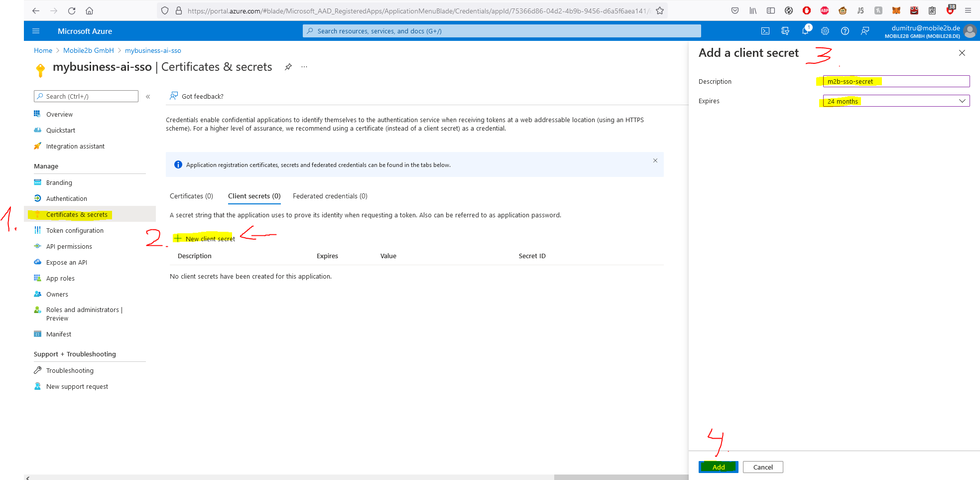Click the MetaMask fox extension icon
This screenshot has width=980, height=480.
coord(896,10)
